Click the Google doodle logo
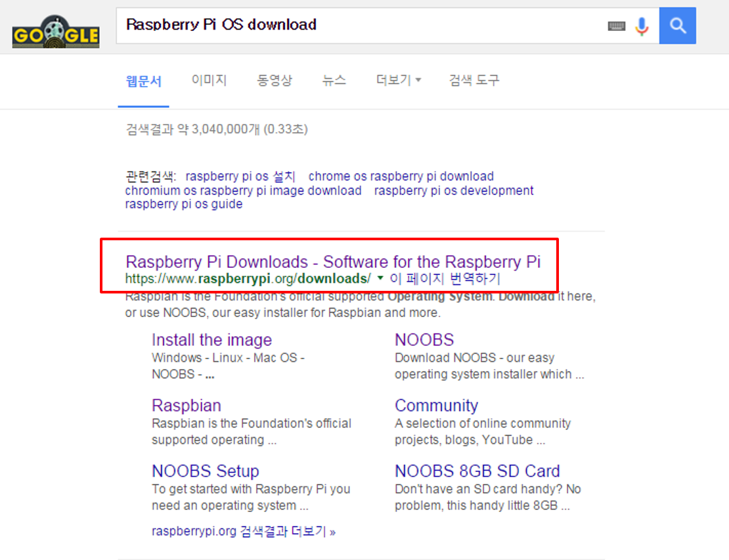 click(x=56, y=31)
